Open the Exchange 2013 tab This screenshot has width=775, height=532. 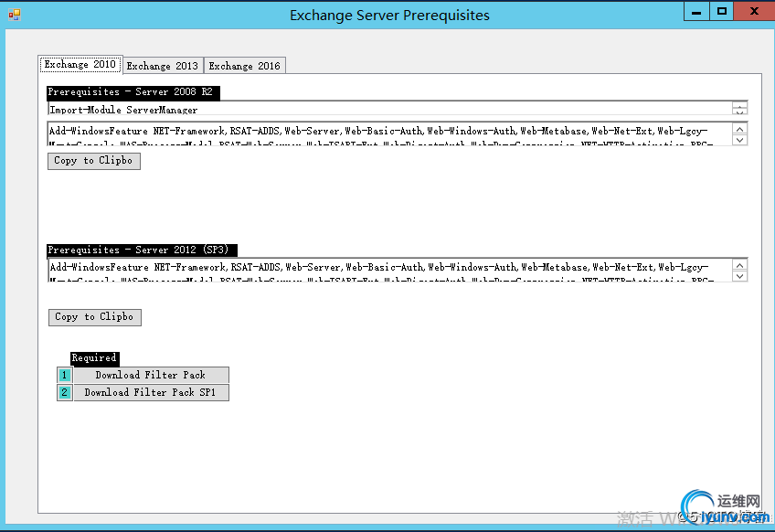[163, 66]
